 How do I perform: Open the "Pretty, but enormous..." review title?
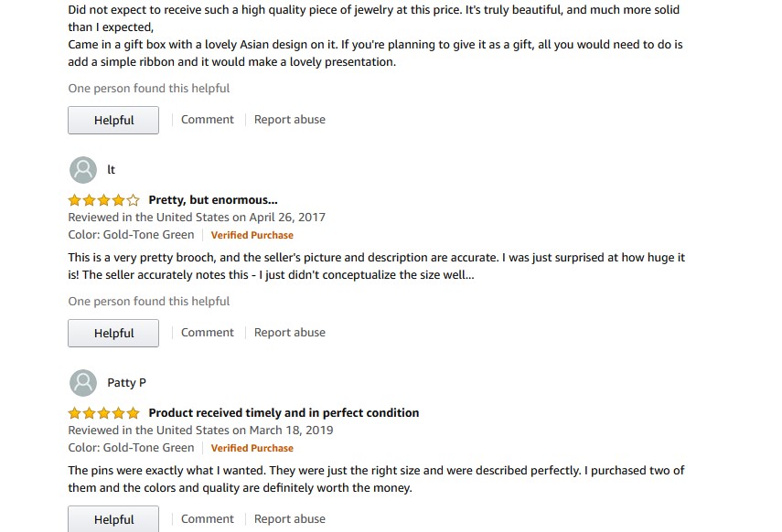[x=213, y=200]
